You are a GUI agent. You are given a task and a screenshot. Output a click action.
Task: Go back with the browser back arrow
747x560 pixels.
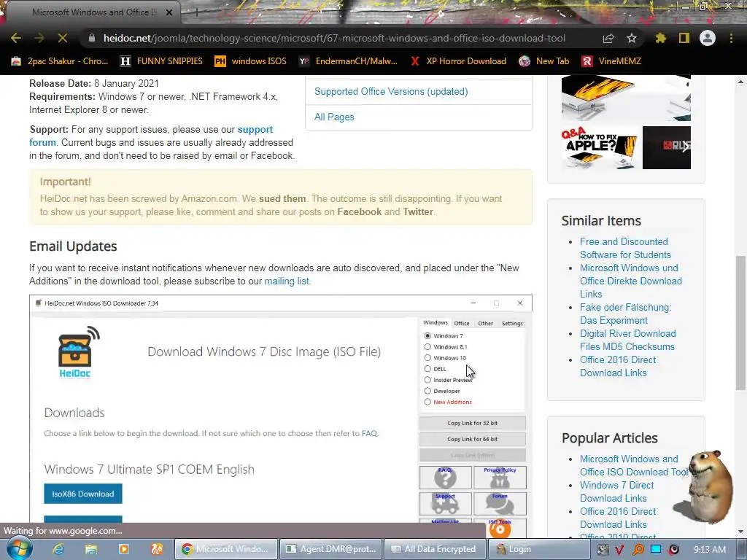(16, 38)
